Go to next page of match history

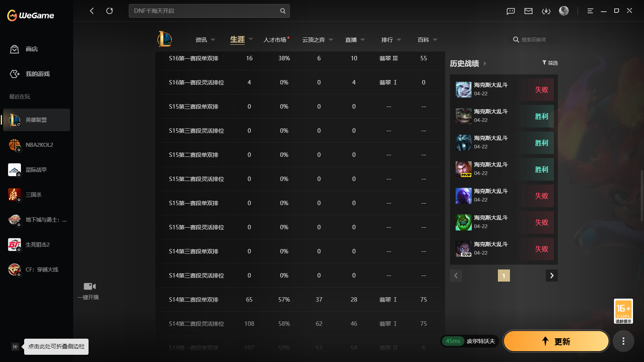552,276
